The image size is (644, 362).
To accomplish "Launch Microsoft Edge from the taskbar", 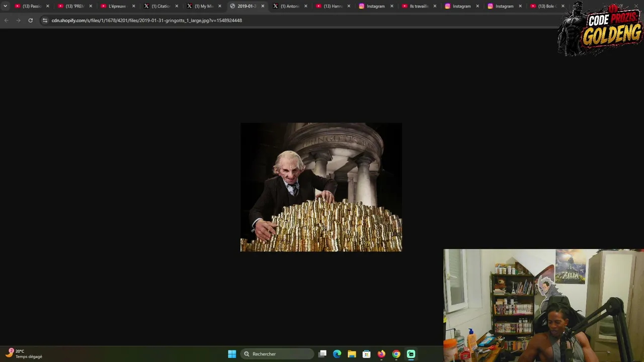I will 337,354.
